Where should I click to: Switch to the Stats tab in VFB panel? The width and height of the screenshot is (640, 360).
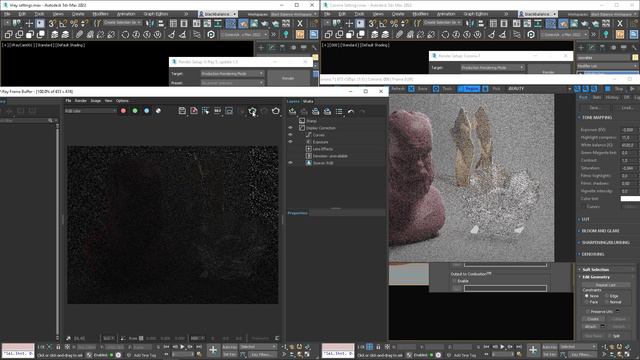pos(308,101)
